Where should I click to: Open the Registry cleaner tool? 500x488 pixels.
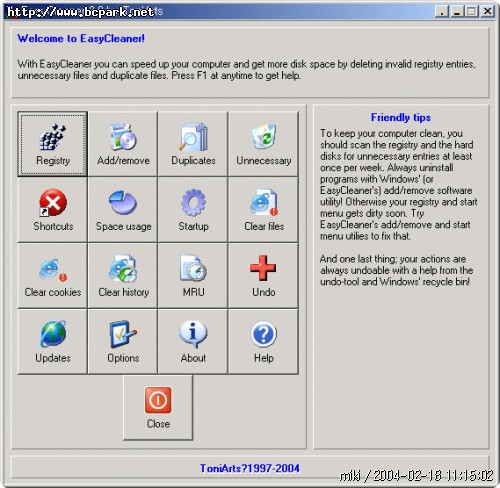pyautogui.click(x=53, y=144)
